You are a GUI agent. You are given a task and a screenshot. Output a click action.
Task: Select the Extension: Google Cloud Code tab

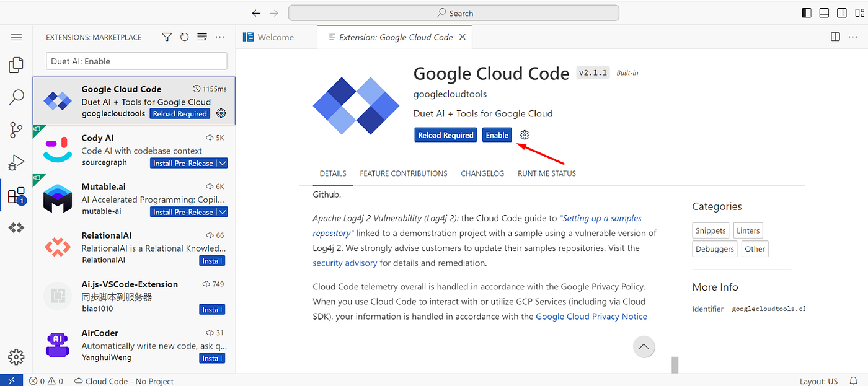point(396,37)
